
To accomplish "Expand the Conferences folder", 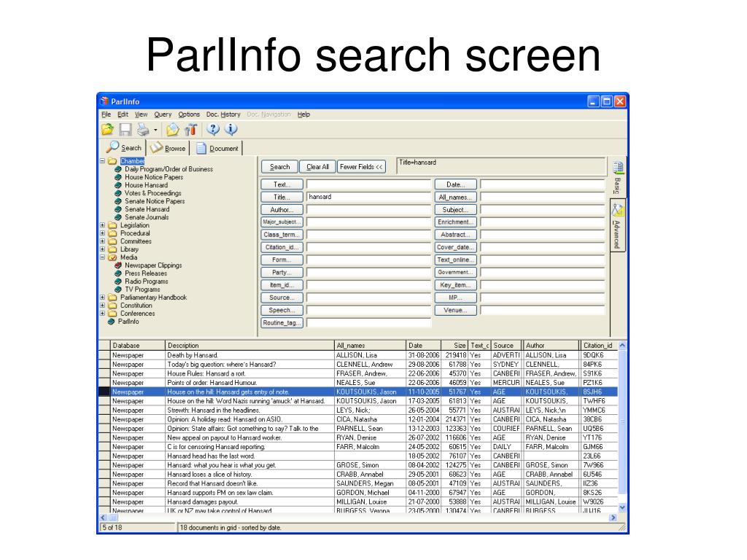I will point(102,314).
